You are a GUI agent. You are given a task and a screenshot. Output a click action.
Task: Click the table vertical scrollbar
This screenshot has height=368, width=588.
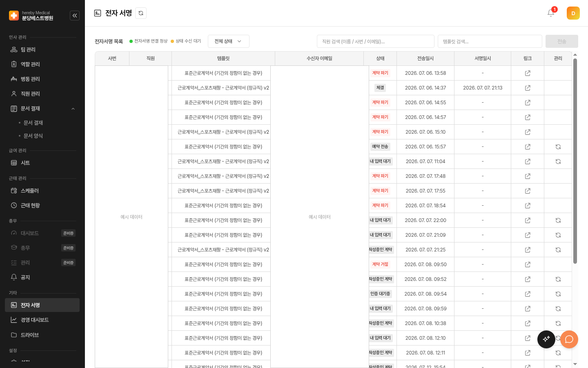[x=575, y=161]
